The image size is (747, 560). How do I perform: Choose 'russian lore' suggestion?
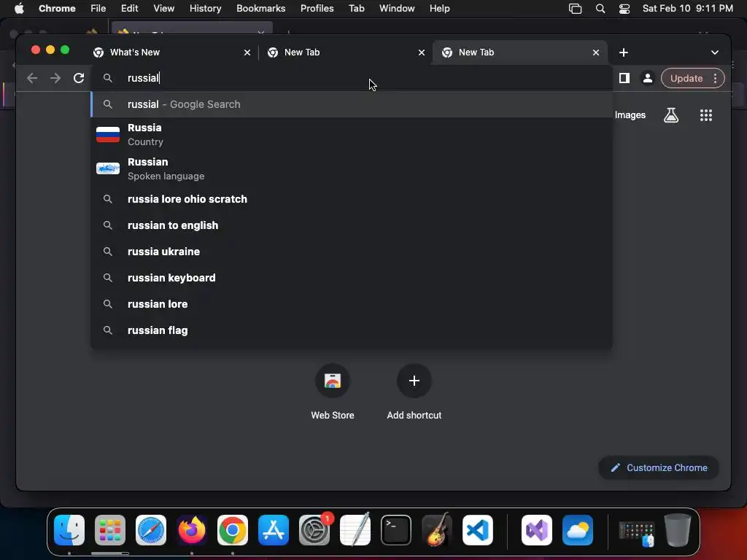coord(352,304)
